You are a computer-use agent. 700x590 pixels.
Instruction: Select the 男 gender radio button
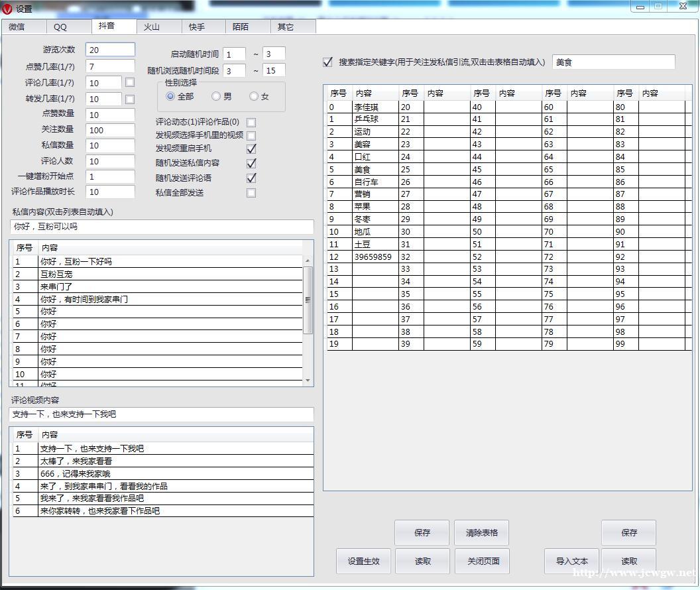216,96
